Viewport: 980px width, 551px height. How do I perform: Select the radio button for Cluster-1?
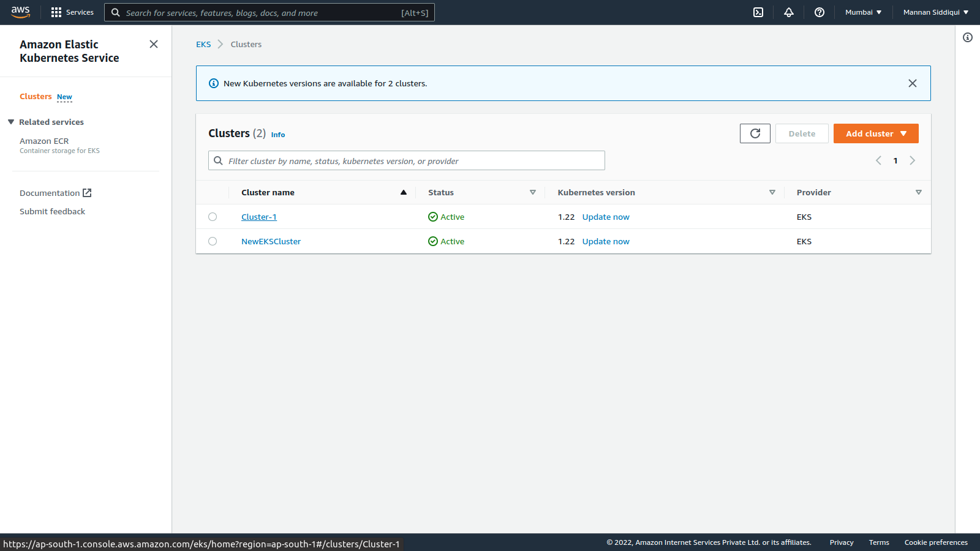pos(213,217)
